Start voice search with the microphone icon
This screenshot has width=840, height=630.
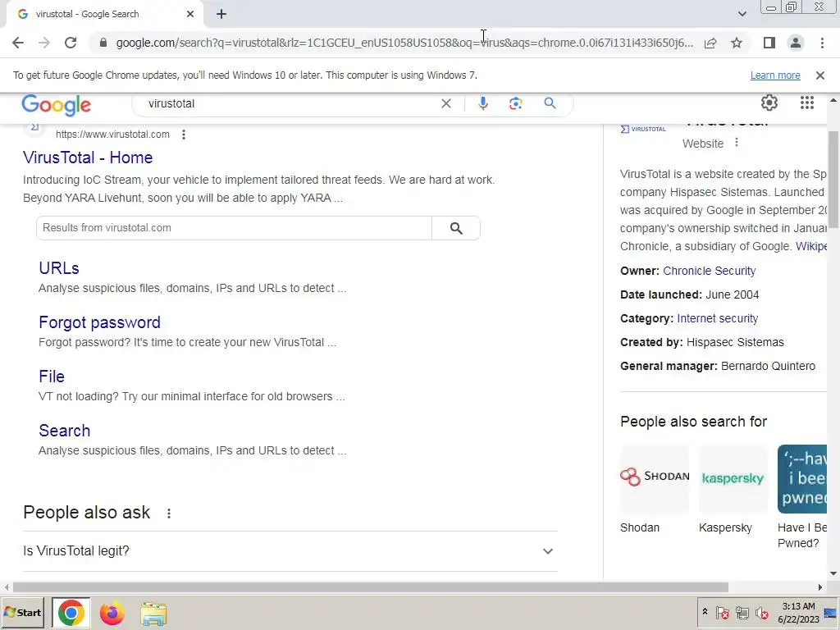[x=482, y=103]
